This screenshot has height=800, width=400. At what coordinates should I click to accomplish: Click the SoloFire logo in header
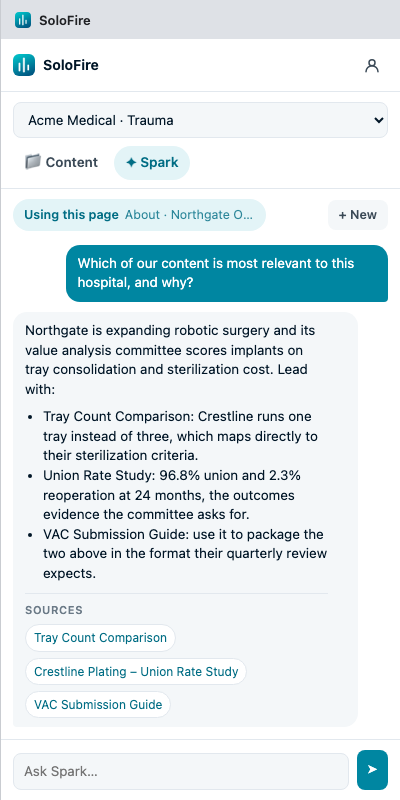tap(24, 65)
